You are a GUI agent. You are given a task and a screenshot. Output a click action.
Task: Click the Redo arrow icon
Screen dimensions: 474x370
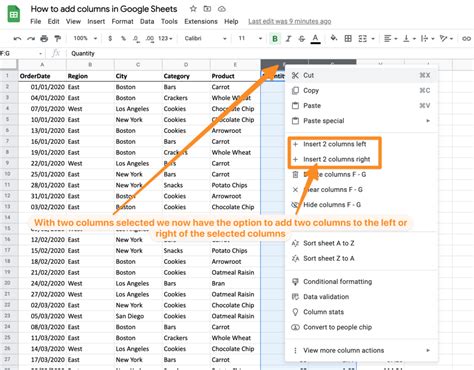[31, 39]
